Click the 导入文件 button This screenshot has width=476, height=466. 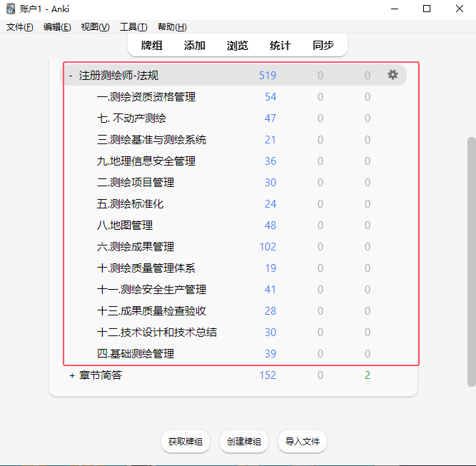302,442
